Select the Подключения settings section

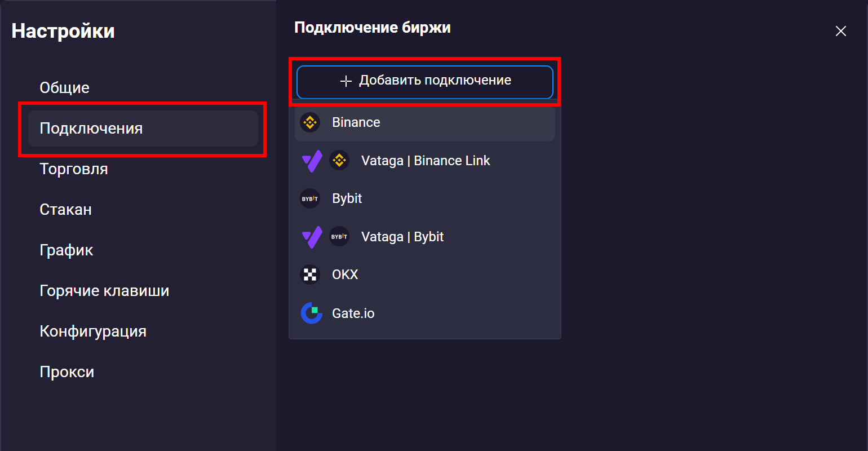(91, 129)
